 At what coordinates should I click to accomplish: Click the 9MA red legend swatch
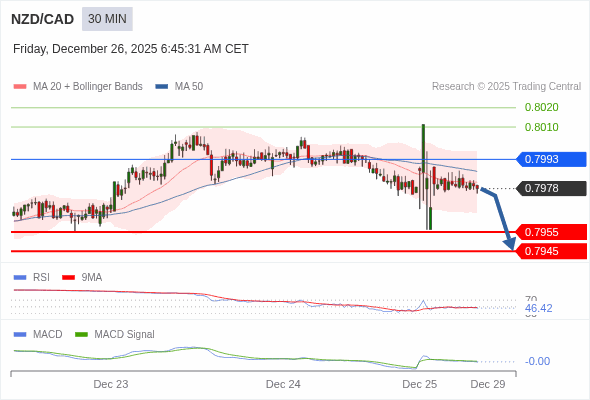tap(68, 278)
